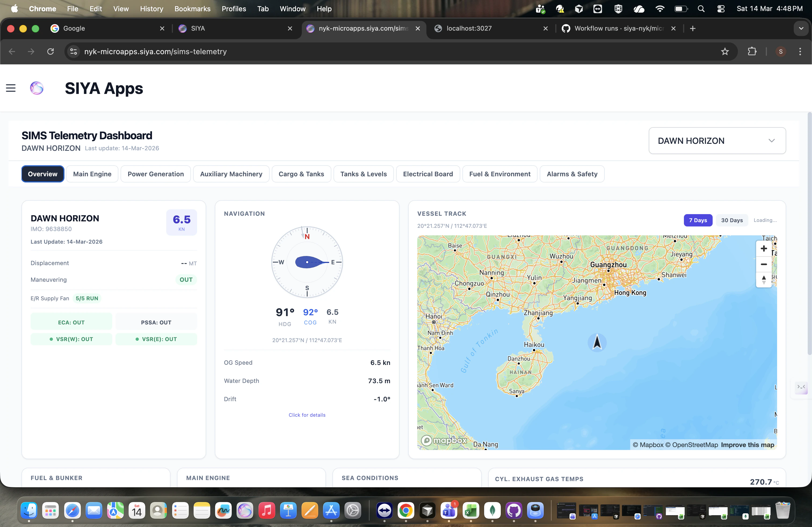The height and width of the screenshot is (527, 812).
Task: Open Chrome three-dot options menu
Action: point(800,52)
